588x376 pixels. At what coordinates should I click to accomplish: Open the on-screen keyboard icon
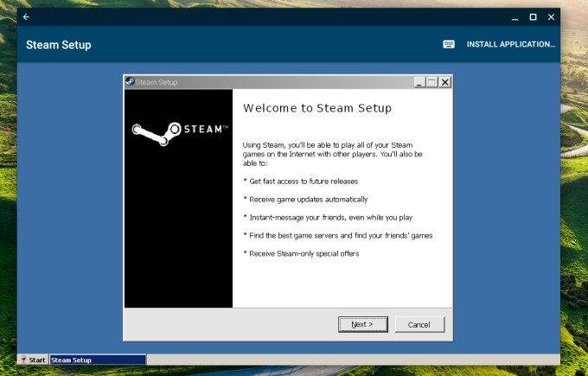point(449,45)
